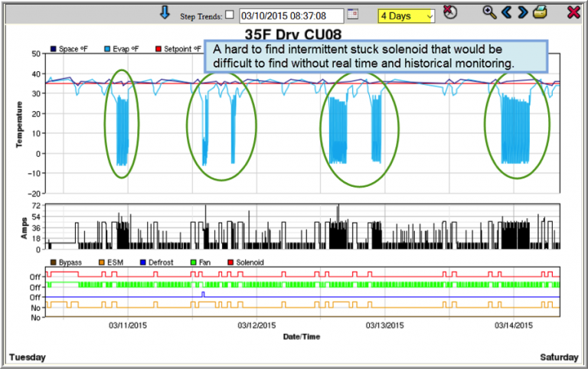Image resolution: width=588 pixels, height=369 pixels.
Task: Click the 03/12/2015 date axis label
Action: pos(256,325)
